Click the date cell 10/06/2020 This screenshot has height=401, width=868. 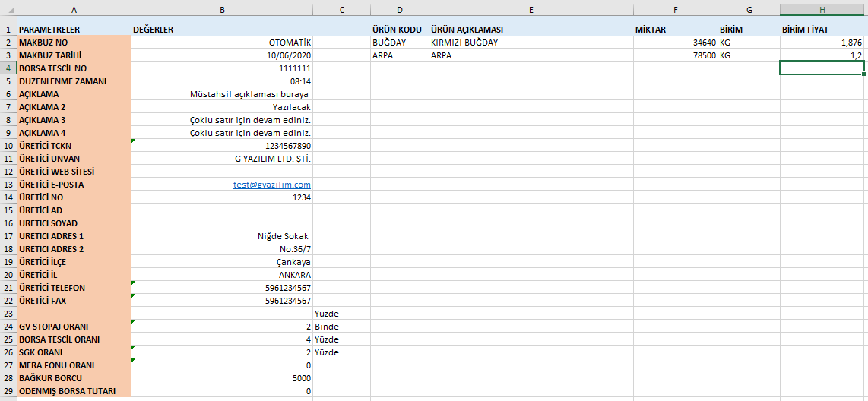pos(221,55)
